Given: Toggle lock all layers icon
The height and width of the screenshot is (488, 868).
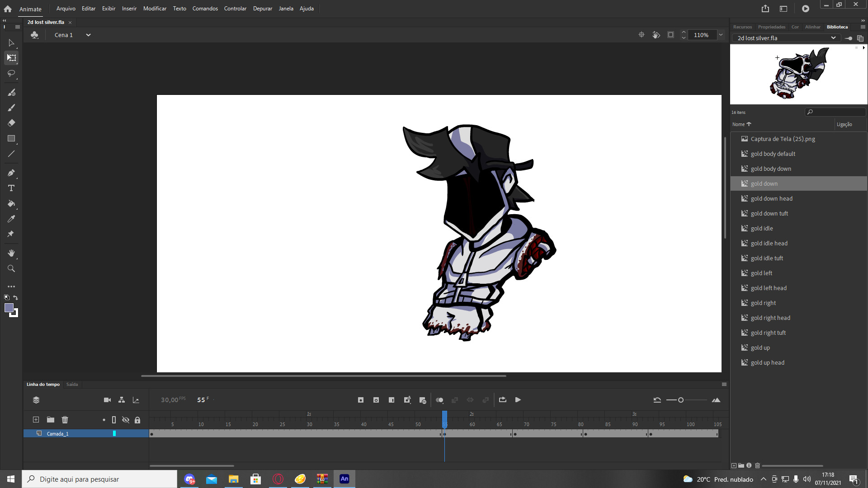Looking at the screenshot, I should point(137,420).
